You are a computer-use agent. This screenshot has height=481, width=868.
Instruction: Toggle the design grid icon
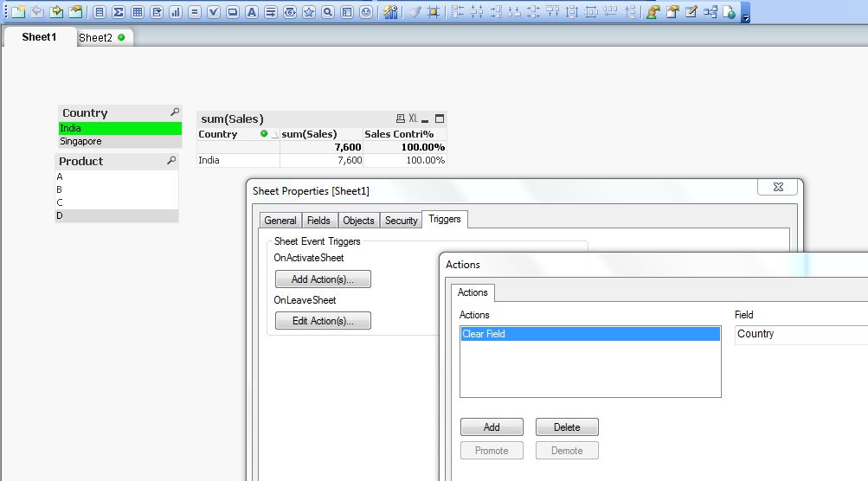pyautogui.click(x=434, y=11)
